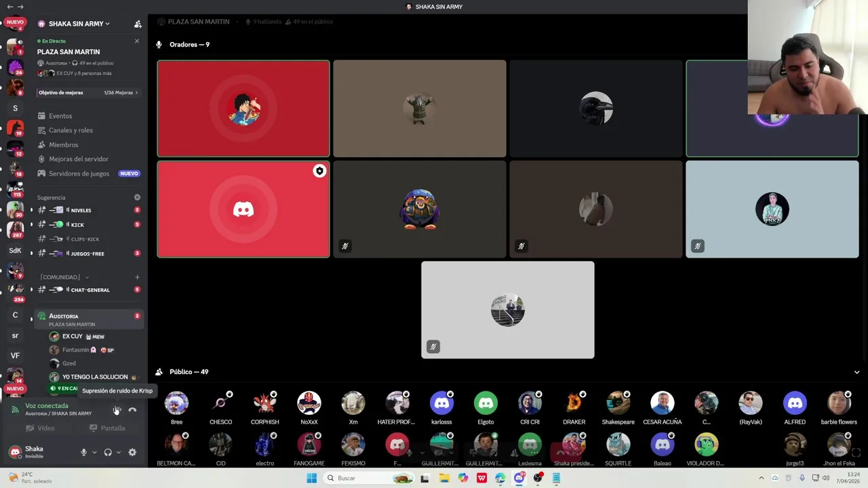Turn on camera with Video button
The image size is (868, 488).
click(40, 428)
